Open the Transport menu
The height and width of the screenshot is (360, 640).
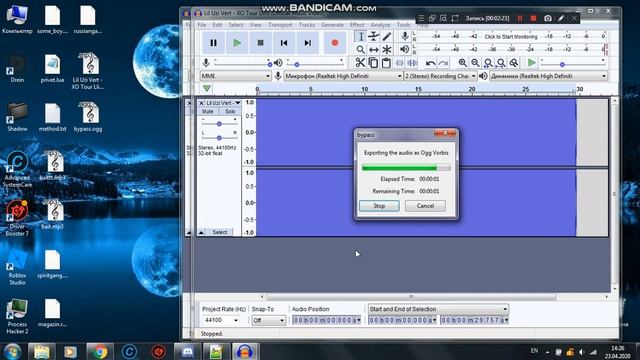[x=280, y=25]
